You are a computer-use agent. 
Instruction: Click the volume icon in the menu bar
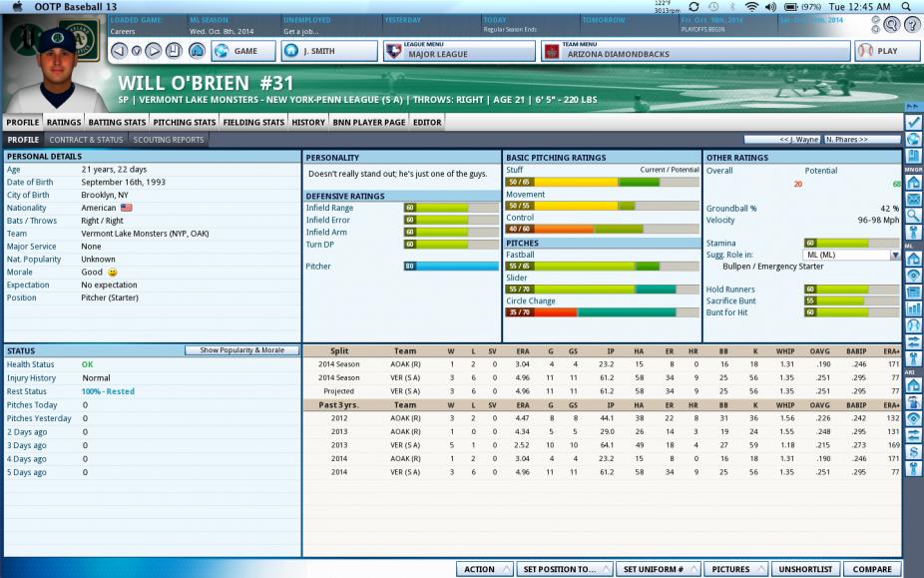tap(770, 6)
